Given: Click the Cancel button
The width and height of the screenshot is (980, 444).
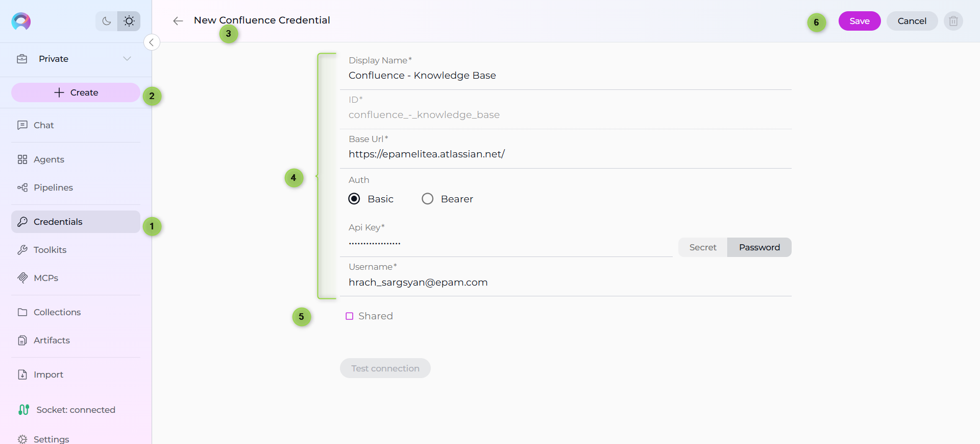Looking at the screenshot, I should coord(912,21).
